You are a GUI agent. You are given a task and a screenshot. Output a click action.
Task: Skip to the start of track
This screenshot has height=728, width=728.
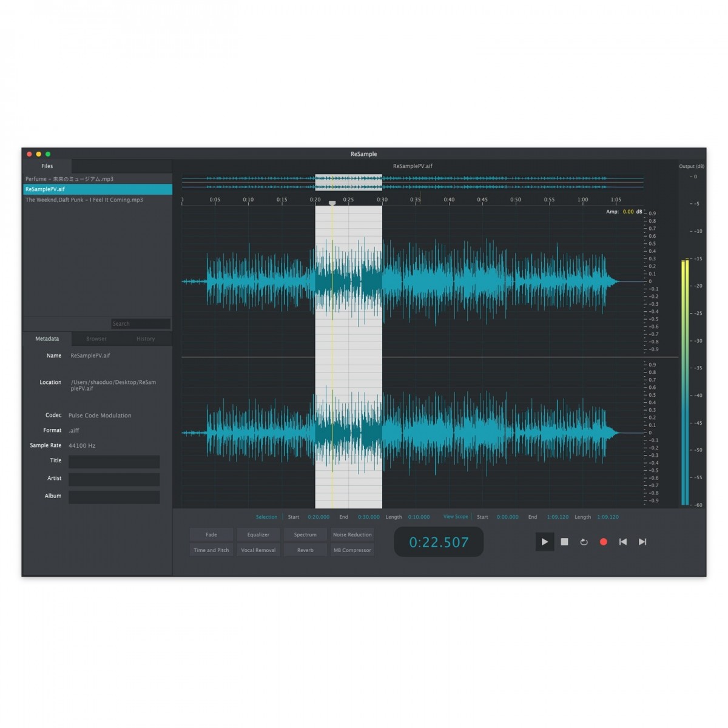click(622, 542)
